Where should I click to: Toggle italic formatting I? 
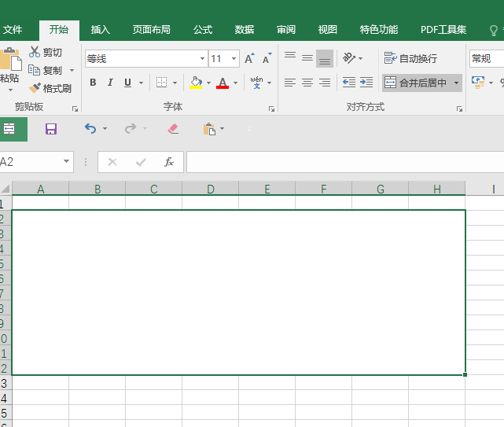pyautogui.click(x=110, y=83)
